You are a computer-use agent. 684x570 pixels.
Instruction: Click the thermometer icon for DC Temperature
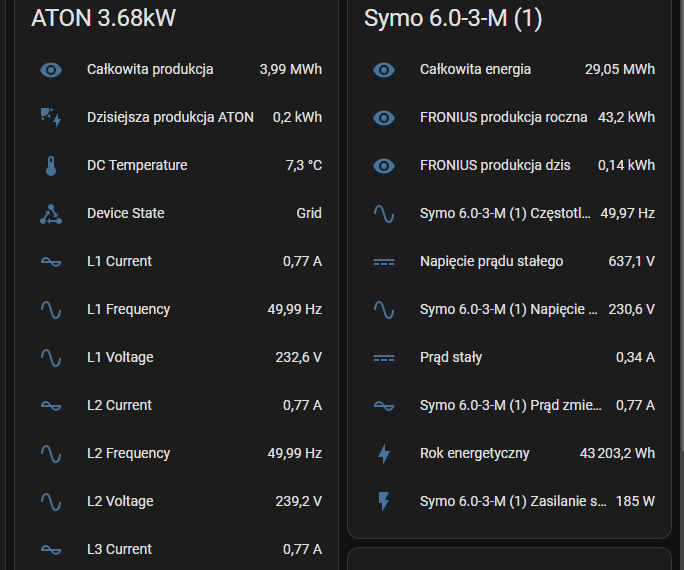[51, 166]
